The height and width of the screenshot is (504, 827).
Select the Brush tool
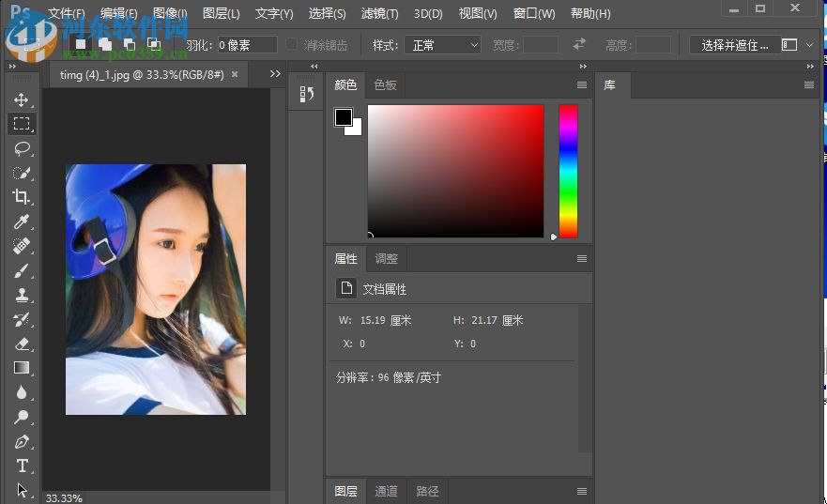point(21,271)
